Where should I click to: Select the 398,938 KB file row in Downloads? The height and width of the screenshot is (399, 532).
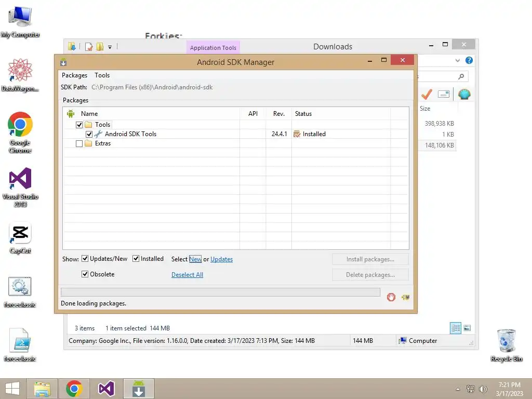pyautogui.click(x=437, y=124)
